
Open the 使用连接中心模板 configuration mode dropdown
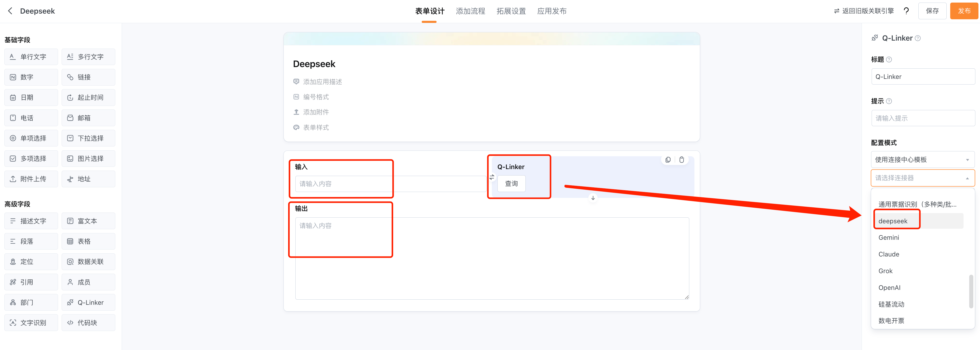(x=922, y=160)
